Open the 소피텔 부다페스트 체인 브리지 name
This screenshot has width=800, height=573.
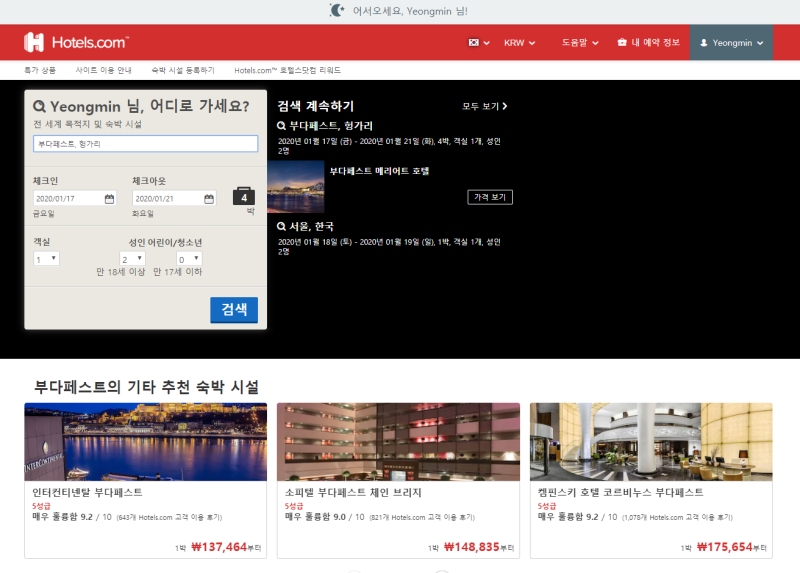[x=353, y=492]
